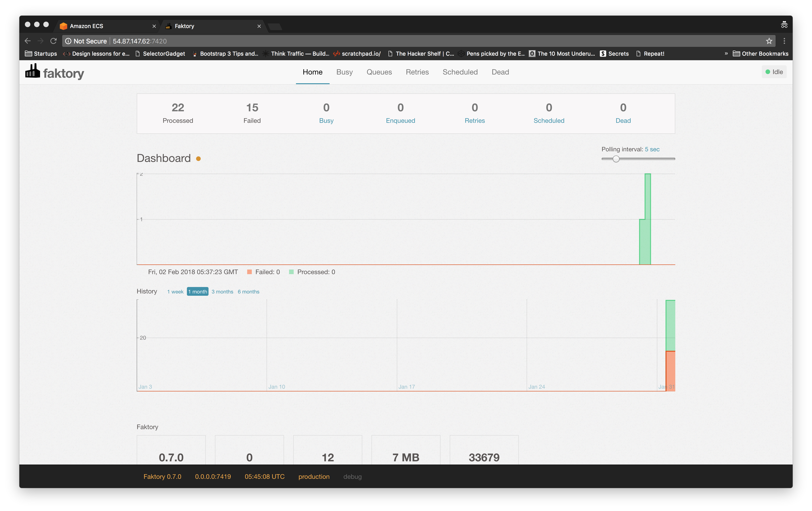The image size is (812, 511).
Task: Close the Amazon ECS tab
Action: 154,26
